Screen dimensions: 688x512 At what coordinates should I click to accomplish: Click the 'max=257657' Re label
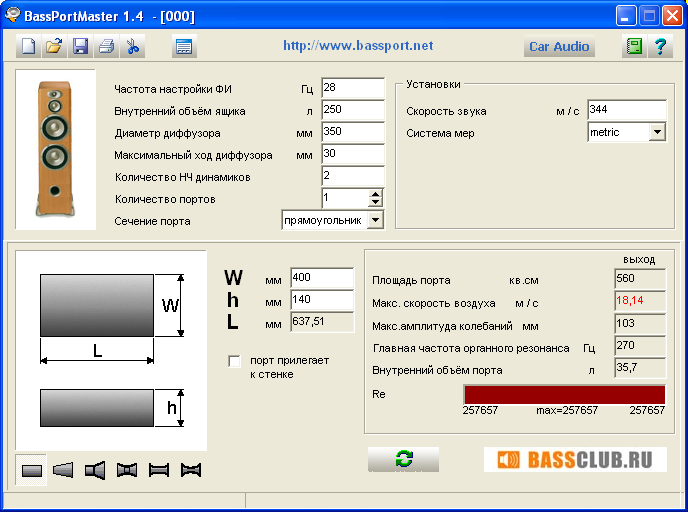(x=566, y=411)
